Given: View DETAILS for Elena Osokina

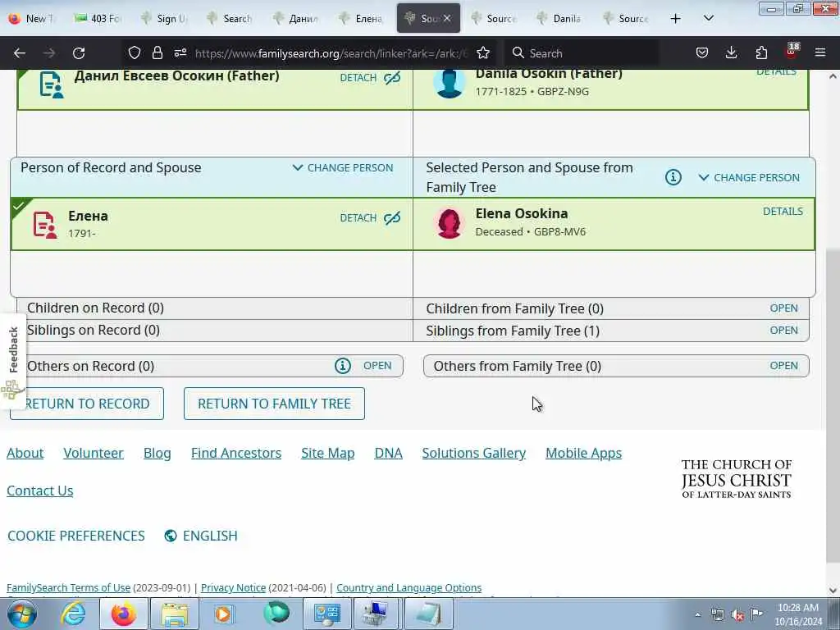Looking at the screenshot, I should [783, 211].
